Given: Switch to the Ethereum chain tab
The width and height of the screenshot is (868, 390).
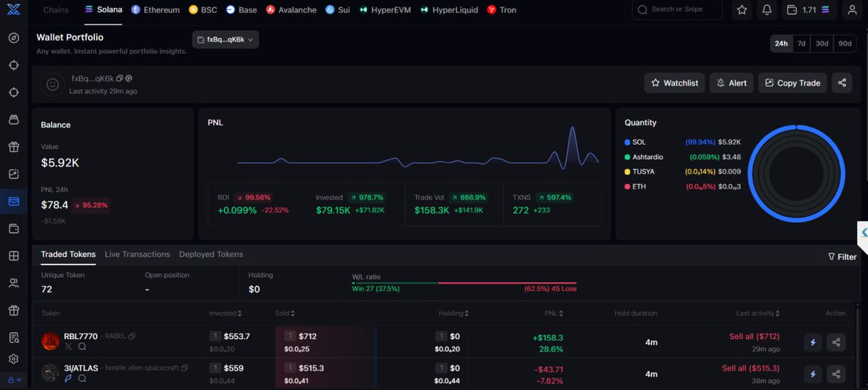Looking at the screenshot, I should pyautogui.click(x=155, y=10).
